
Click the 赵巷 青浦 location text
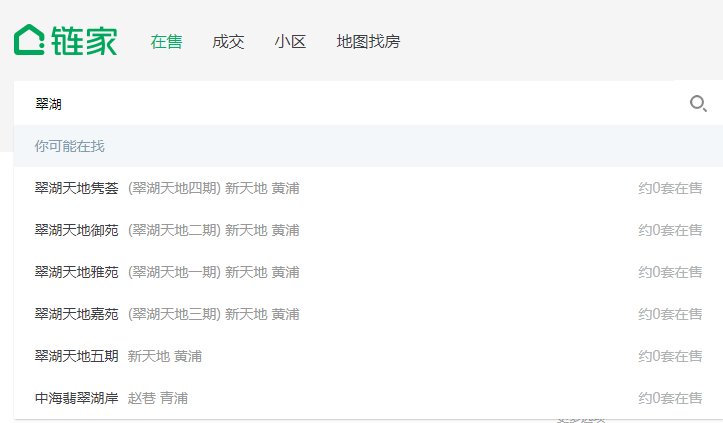pos(158,398)
